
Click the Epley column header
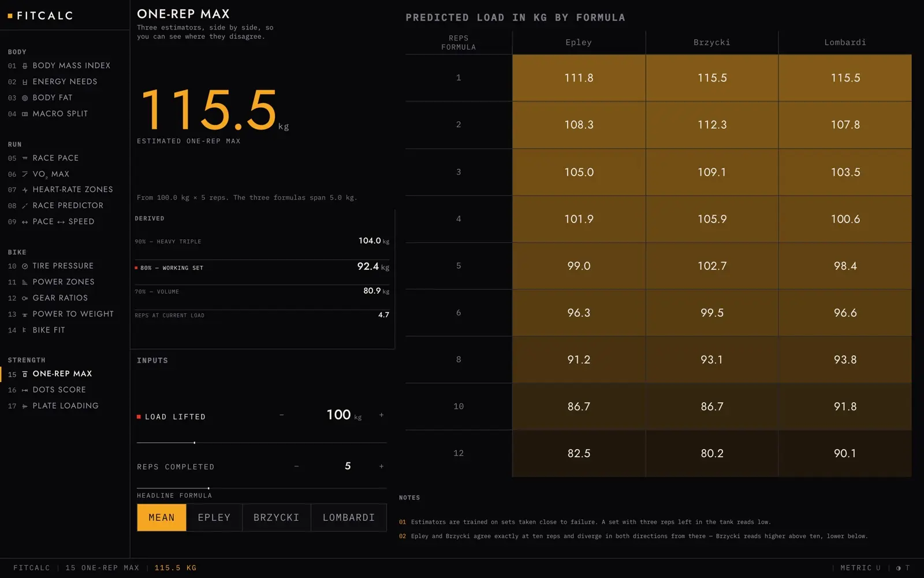(579, 42)
